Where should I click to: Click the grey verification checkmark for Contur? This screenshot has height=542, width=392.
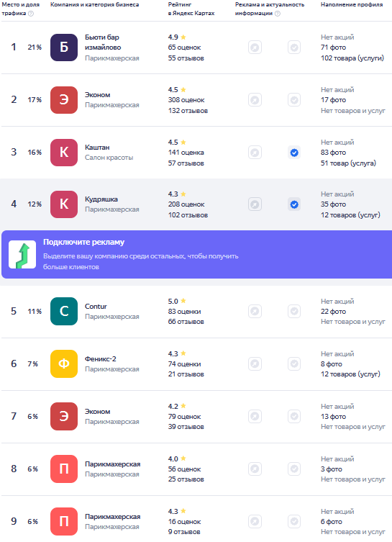[x=294, y=311]
